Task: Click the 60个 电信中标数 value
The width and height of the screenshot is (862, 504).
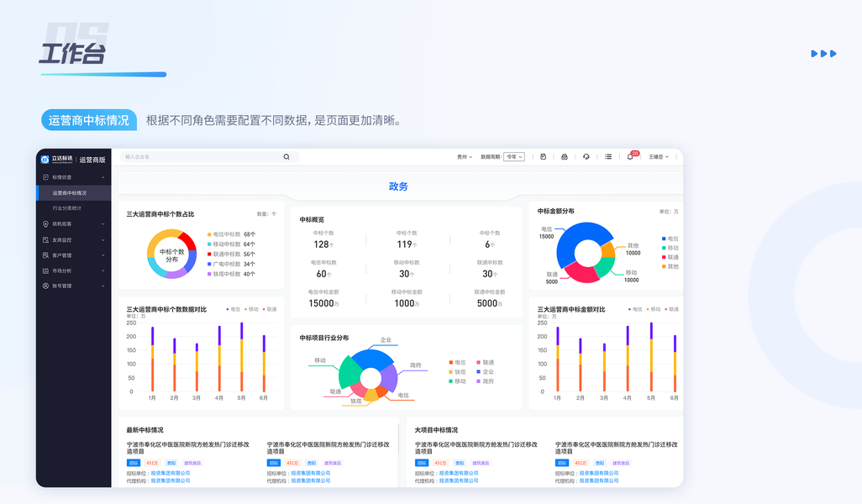Action: pos(323,274)
